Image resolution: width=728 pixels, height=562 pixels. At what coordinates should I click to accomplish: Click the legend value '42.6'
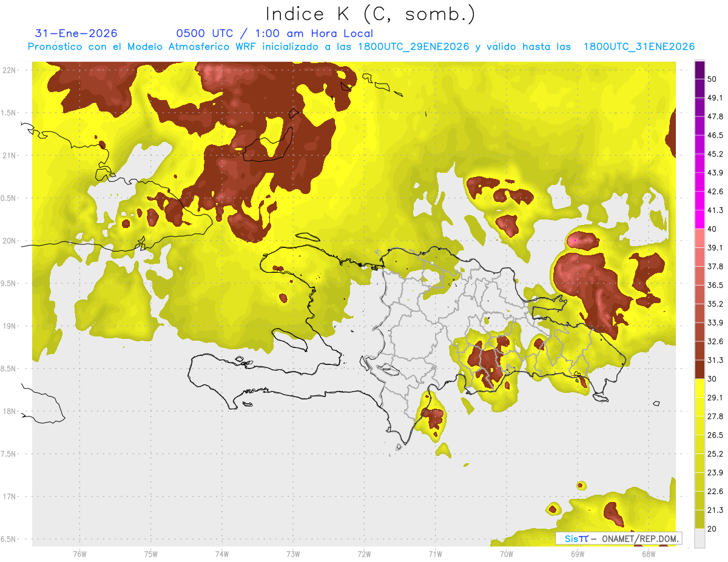716,192
